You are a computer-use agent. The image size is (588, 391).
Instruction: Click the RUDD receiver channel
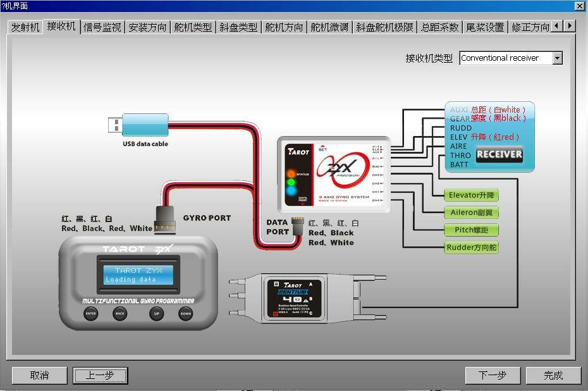461,128
